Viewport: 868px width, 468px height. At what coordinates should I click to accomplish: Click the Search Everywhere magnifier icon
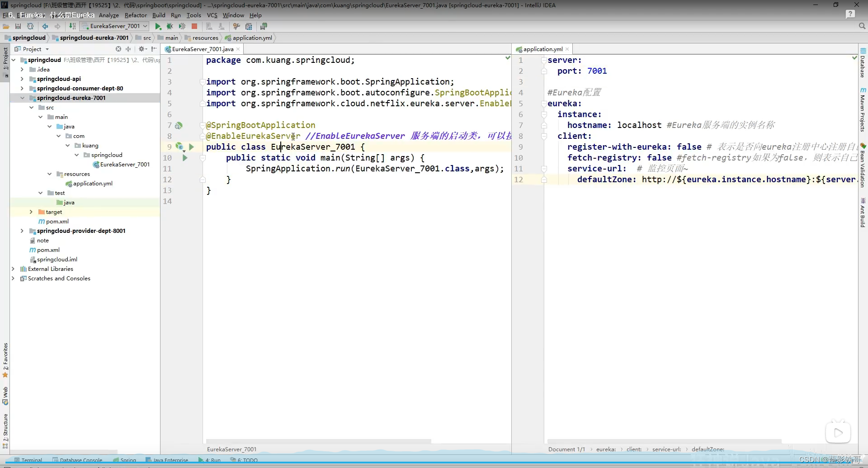862,26
